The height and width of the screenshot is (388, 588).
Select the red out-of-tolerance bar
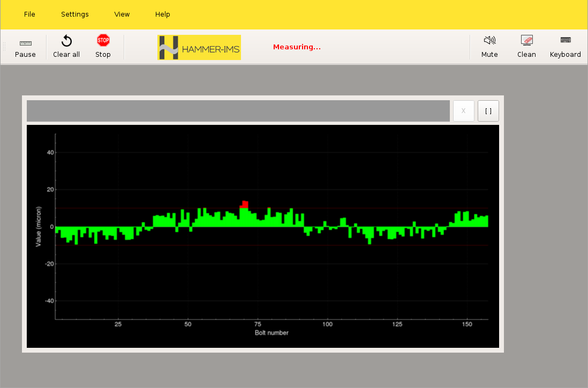click(x=245, y=204)
